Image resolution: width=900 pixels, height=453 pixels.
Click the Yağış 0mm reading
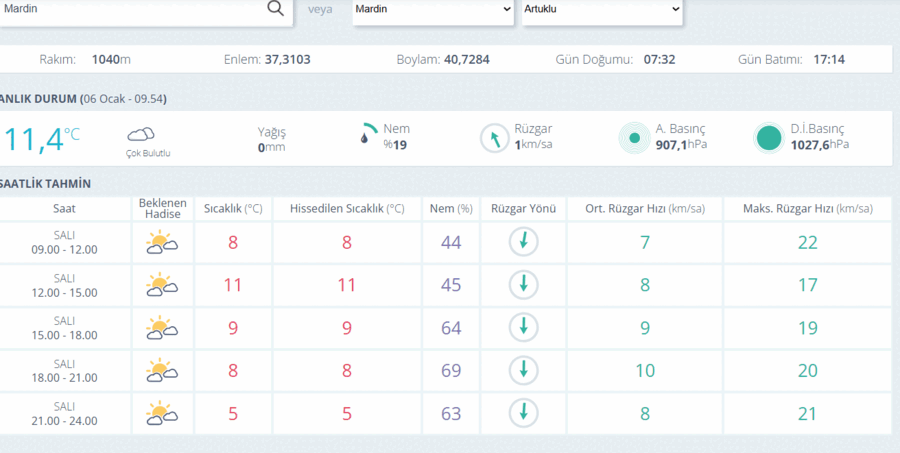tap(271, 140)
